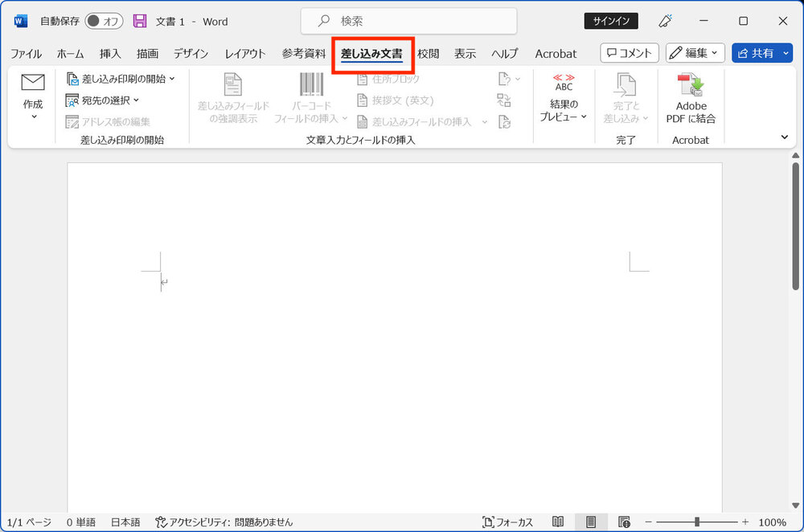804x532 pixels.
Task: Adjust the zoom slider handle
Action: [x=697, y=522]
